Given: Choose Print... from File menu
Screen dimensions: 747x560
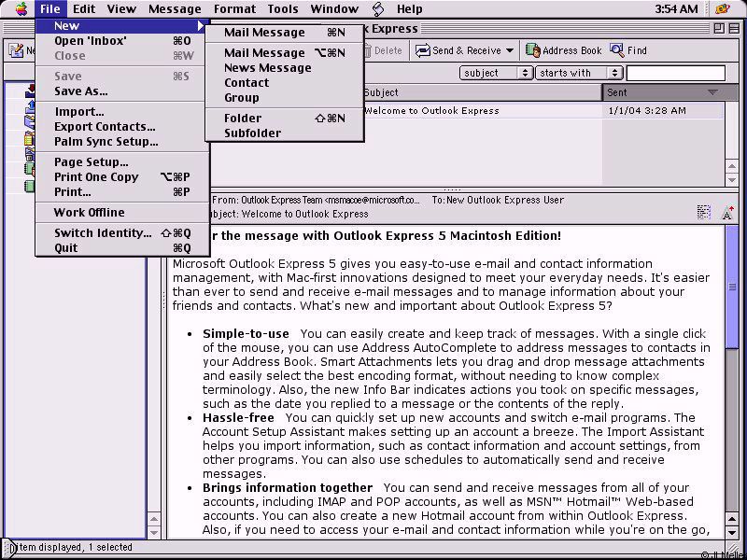Looking at the screenshot, I should pyautogui.click(x=122, y=192).
